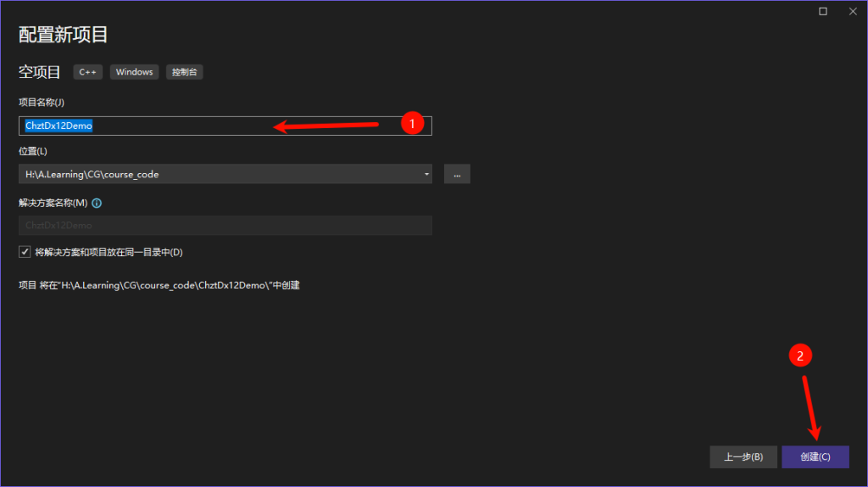Click the red annotation circle numbered 1

point(412,124)
